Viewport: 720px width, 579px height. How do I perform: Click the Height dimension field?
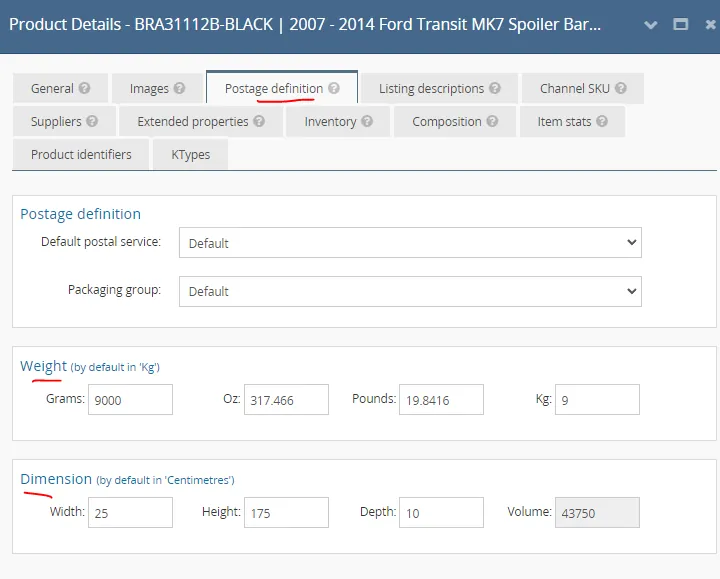(286, 512)
